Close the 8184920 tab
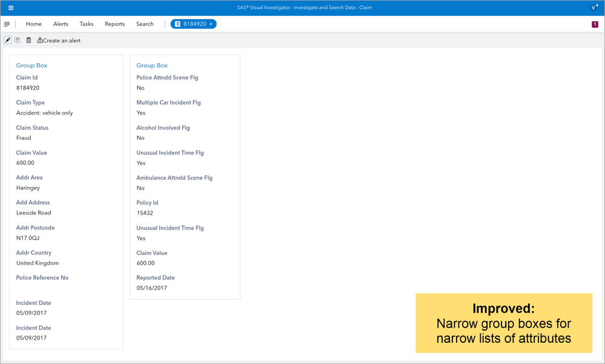This screenshot has width=605, height=364. point(211,24)
